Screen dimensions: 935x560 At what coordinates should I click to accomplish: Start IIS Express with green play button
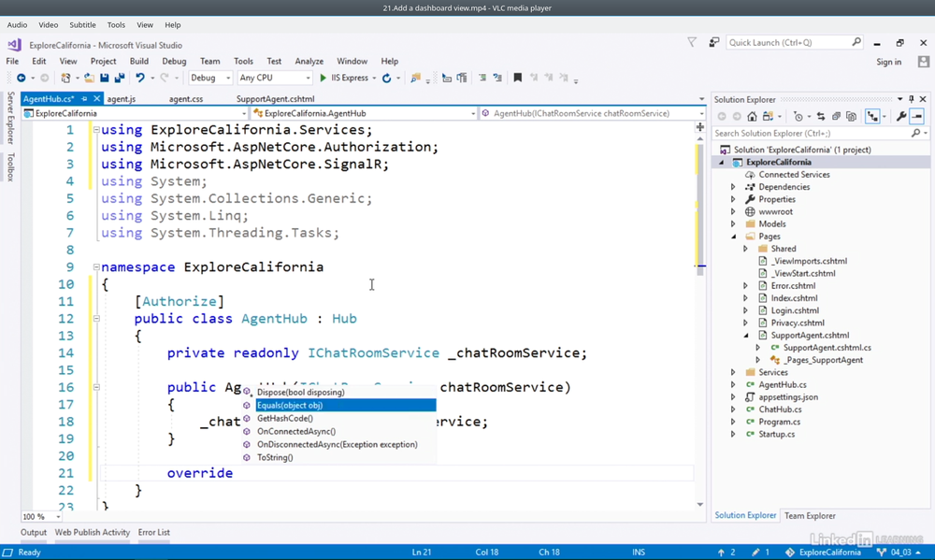(324, 79)
